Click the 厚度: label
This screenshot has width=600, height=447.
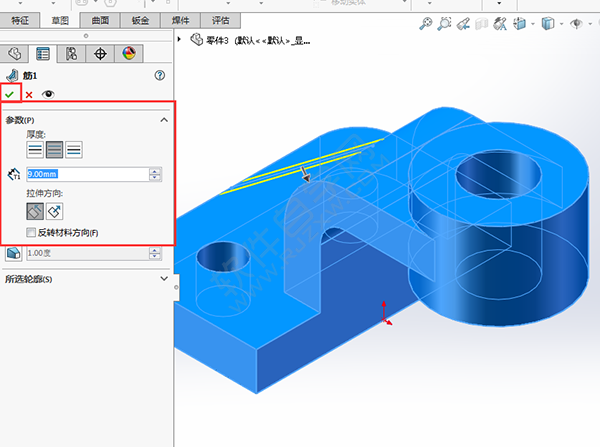36,134
